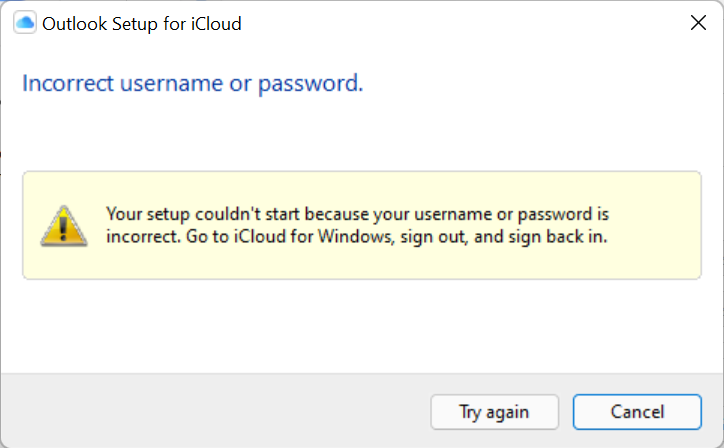Click the word "iCloud" in the window title

pyautogui.click(x=214, y=23)
